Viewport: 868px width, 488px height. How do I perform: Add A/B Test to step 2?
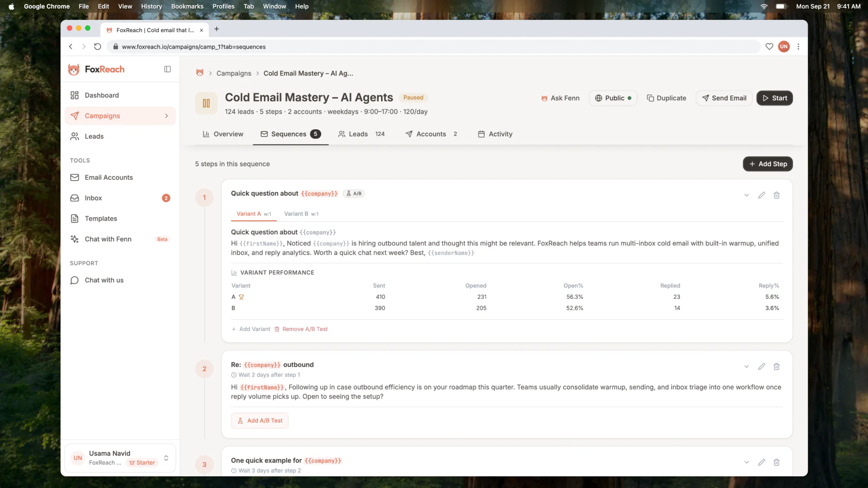pyautogui.click(x=260, y=421)
